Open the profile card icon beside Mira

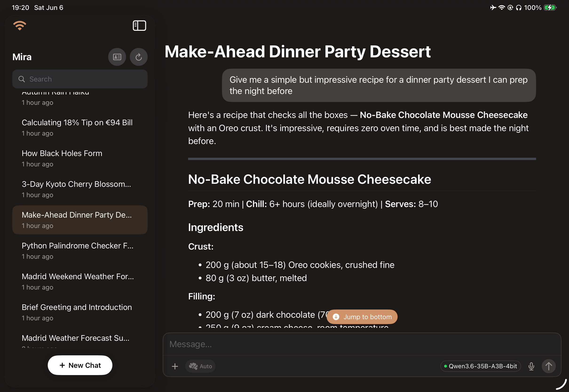coord(117,57)
